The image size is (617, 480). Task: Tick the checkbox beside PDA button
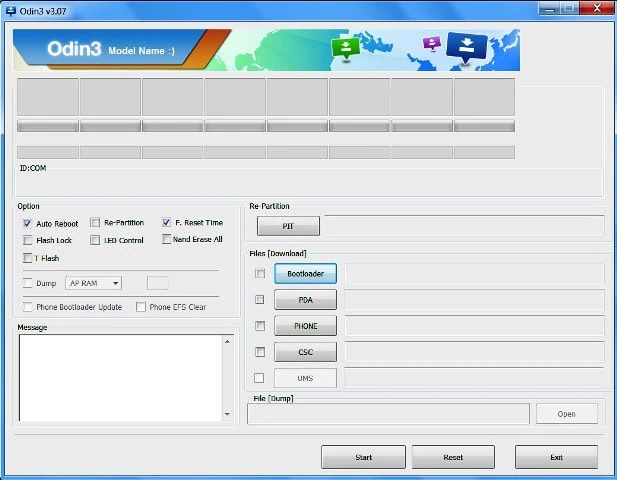(x=260, y=299)
